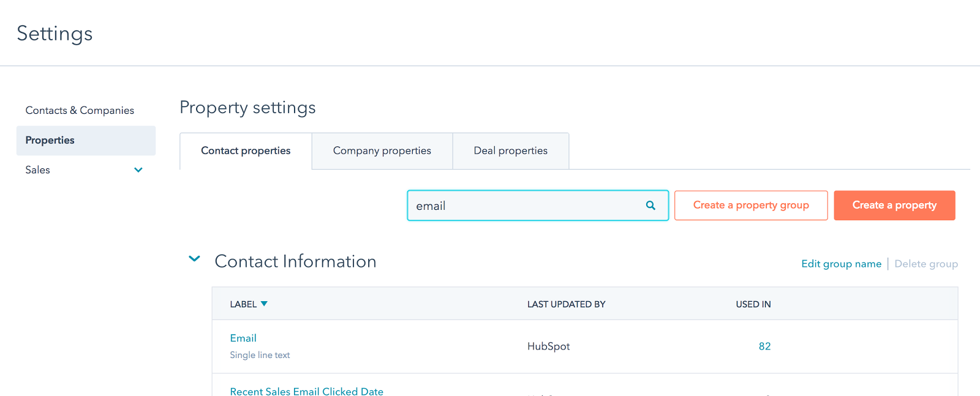Screen dimensions: 980x396
Task: Click the Edit group name link
Action: [x=841, y=263]
